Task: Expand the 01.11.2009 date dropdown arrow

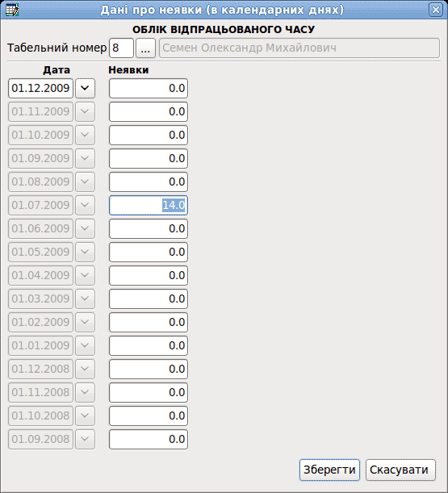Action: [x=85, y=111]
